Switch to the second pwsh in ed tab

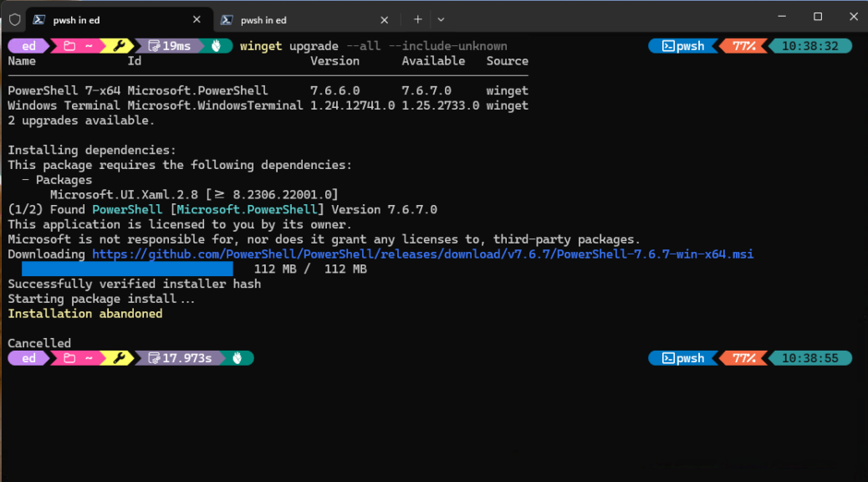point(307,20)
